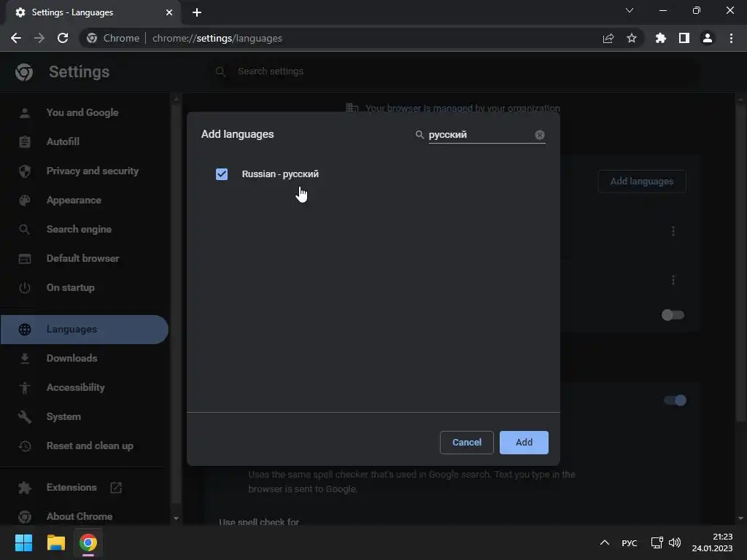Open second language row three-dot menu

(x=673, y=280)
